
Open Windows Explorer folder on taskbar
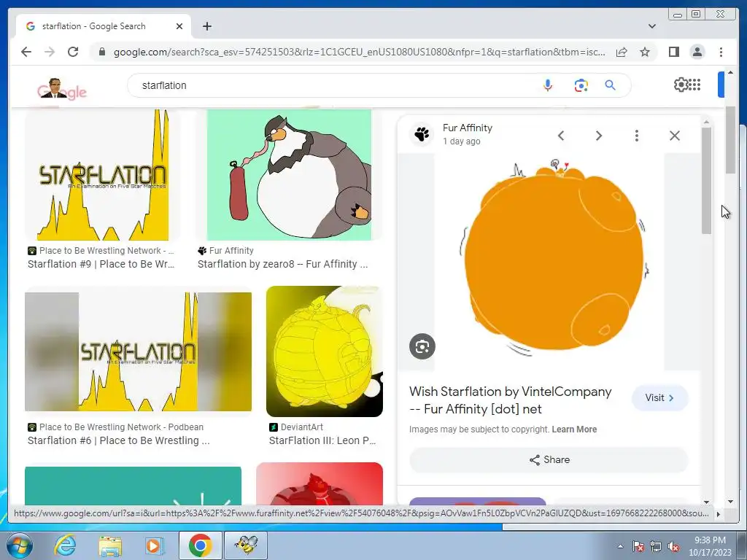coord(110,545)
